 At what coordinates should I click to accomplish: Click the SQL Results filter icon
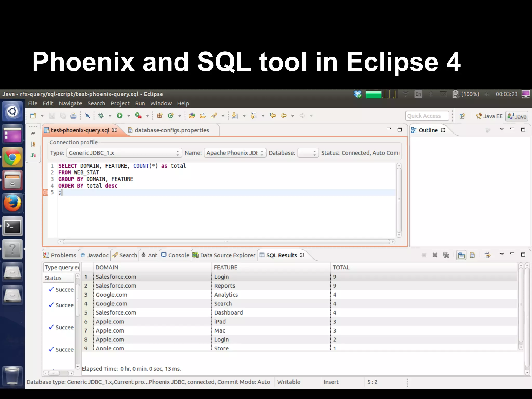[x=488, y=255]
